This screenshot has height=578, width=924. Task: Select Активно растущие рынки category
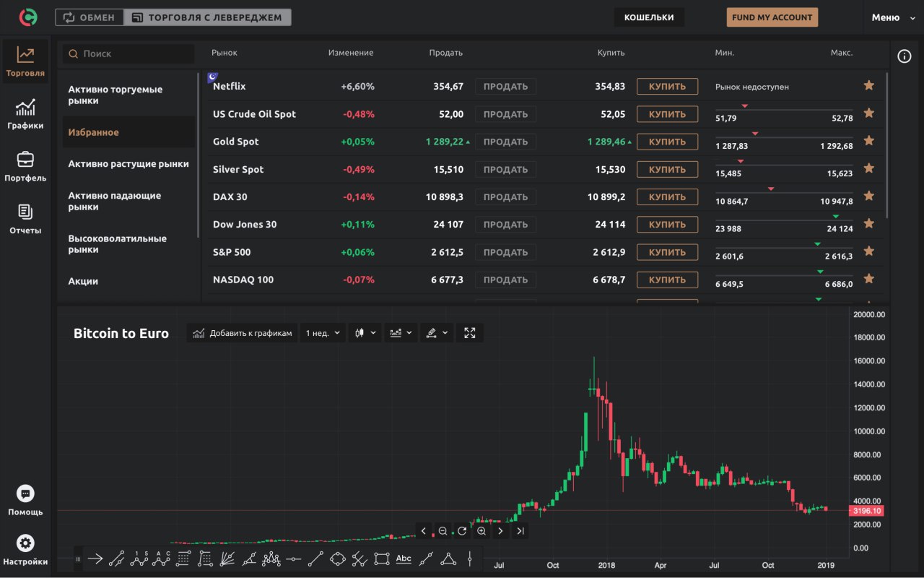click(127, 164)
